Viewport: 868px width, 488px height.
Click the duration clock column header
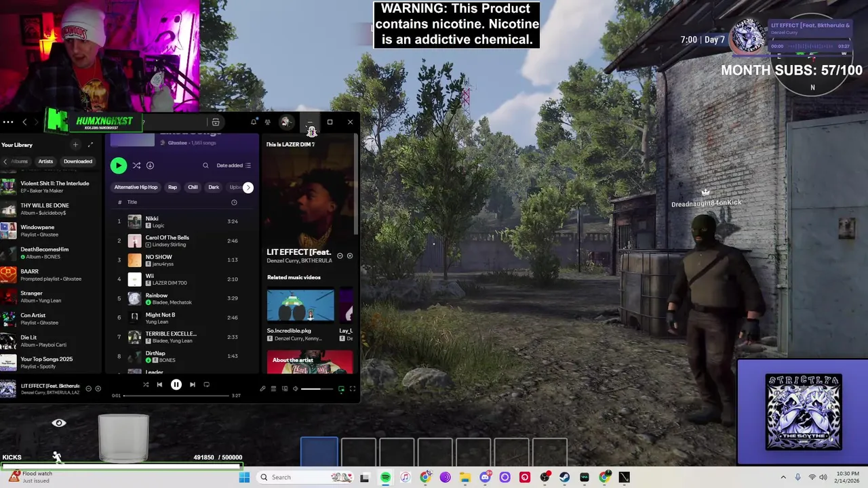234,202
